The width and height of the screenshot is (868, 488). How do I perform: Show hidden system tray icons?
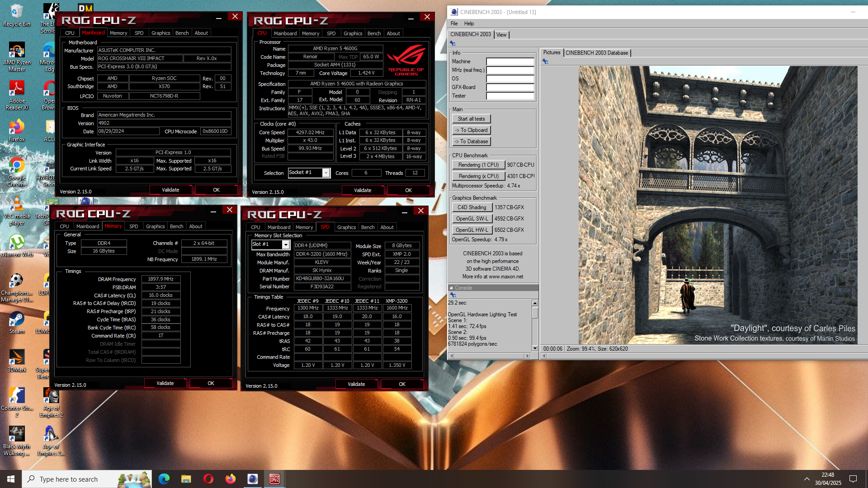click(x=807, y=479)
